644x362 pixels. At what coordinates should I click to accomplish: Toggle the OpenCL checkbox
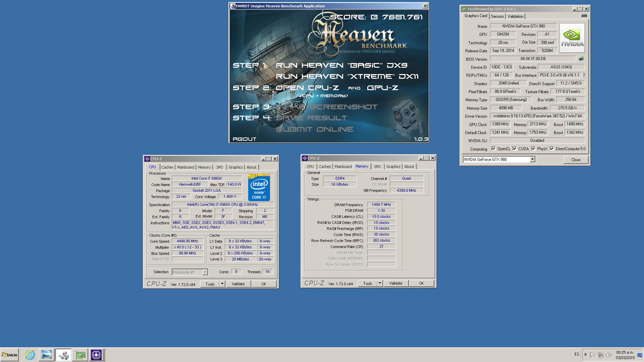[x=493, y=148]
